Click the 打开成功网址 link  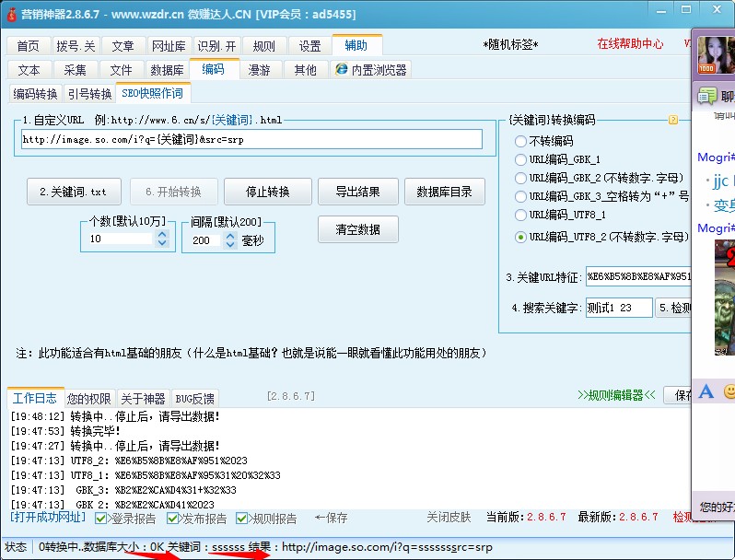(48, 518)
